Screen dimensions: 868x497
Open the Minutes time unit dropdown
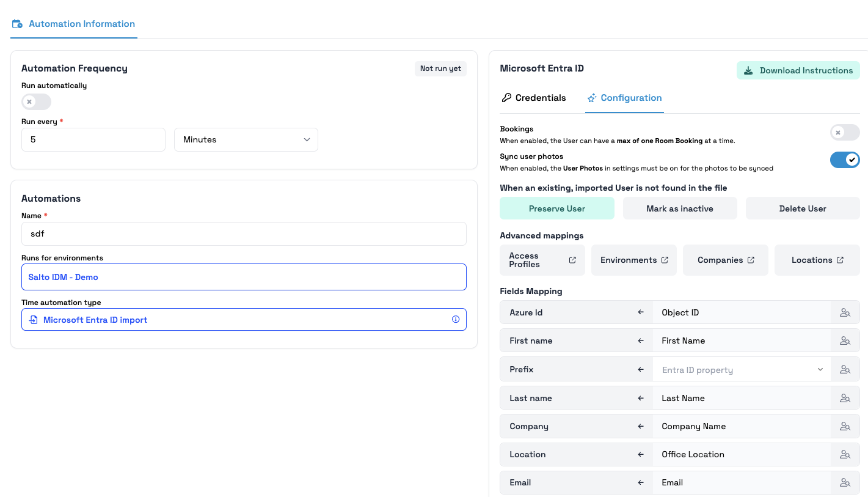(246, 139)
